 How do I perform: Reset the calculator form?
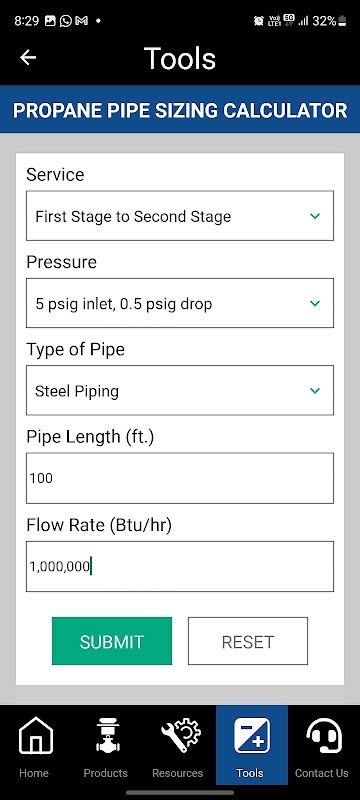[x=248, y=641]
